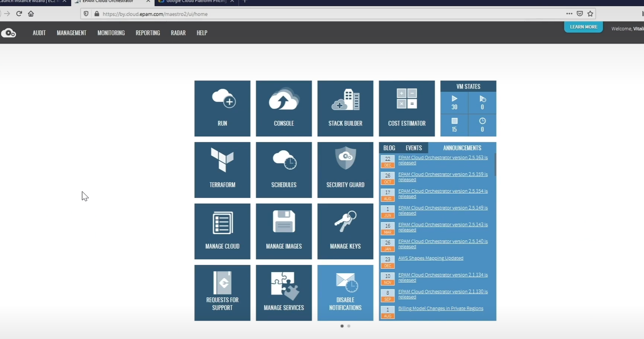Open the Terraform tile
The height and width of the screenshot is (339, 644).
pyautogui.click(x=222, y=170)
